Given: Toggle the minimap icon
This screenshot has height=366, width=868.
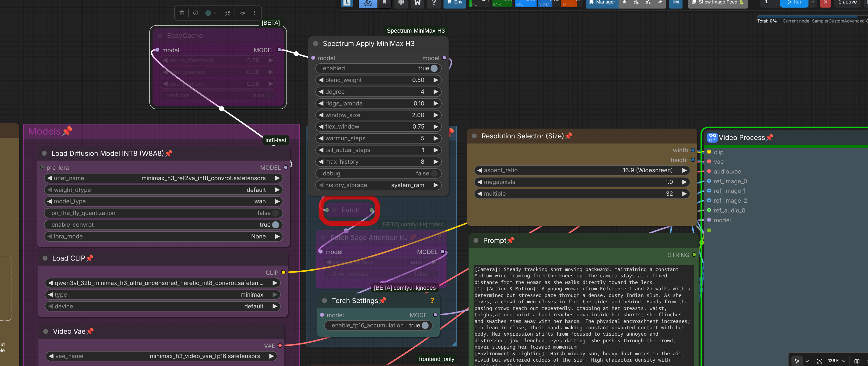Looking at the screenshot, I should (857, 361).
